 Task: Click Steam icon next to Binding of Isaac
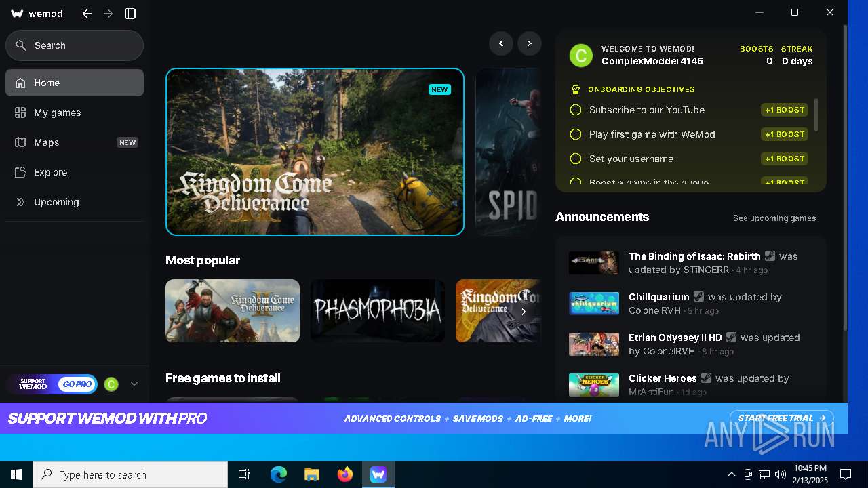tap(770, 256)
